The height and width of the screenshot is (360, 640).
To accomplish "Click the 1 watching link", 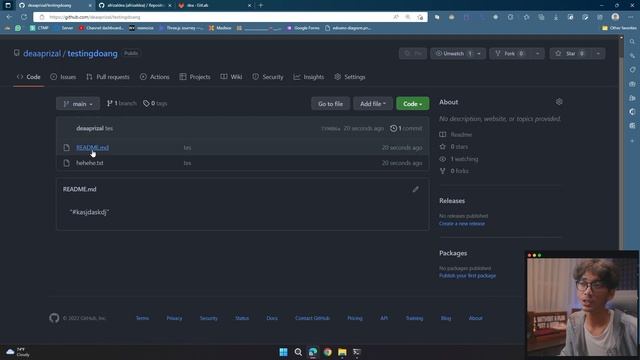I will [459, 159].
